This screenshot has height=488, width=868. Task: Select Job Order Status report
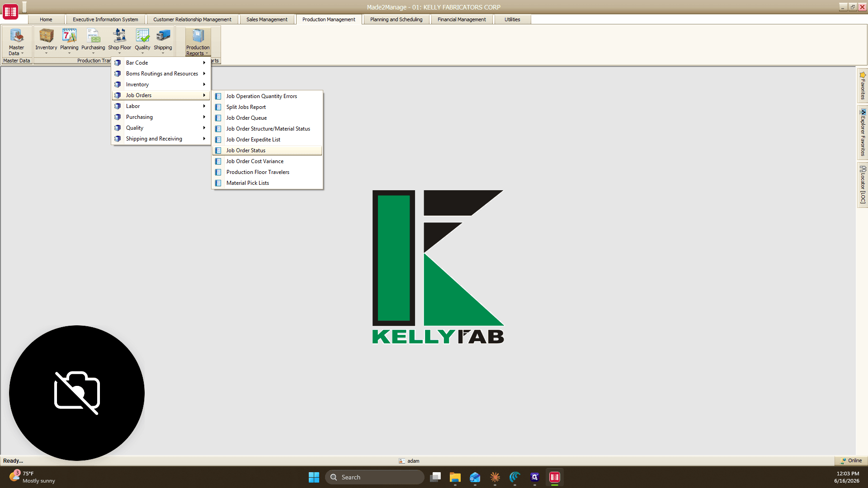(267, 150)
